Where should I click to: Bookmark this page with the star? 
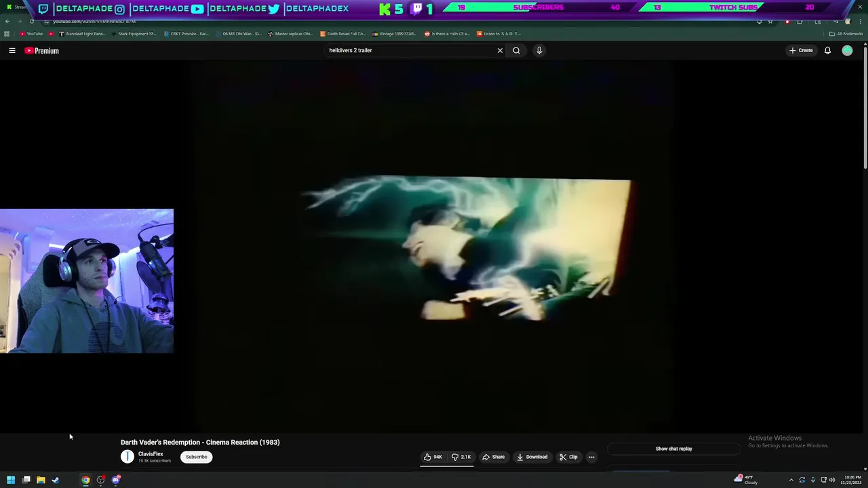click(x=770, y=22)
